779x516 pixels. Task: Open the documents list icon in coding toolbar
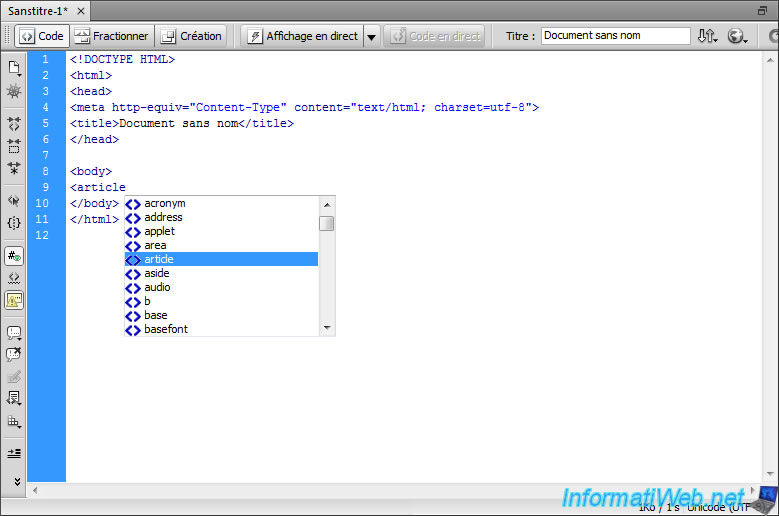14,68
